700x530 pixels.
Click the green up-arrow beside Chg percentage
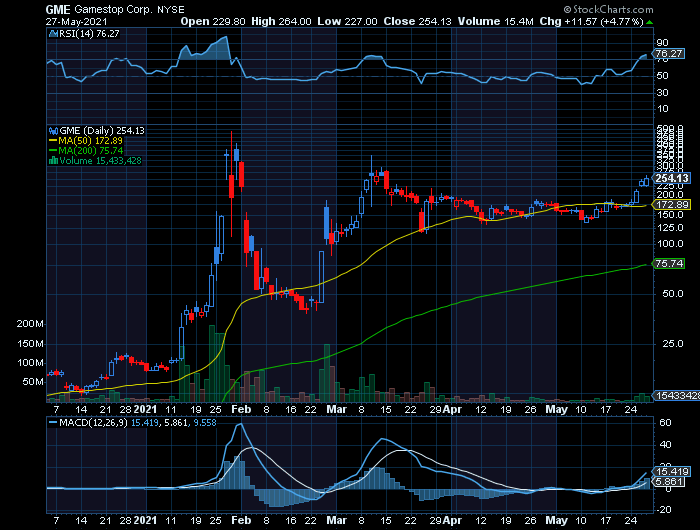tap(650, 22)
